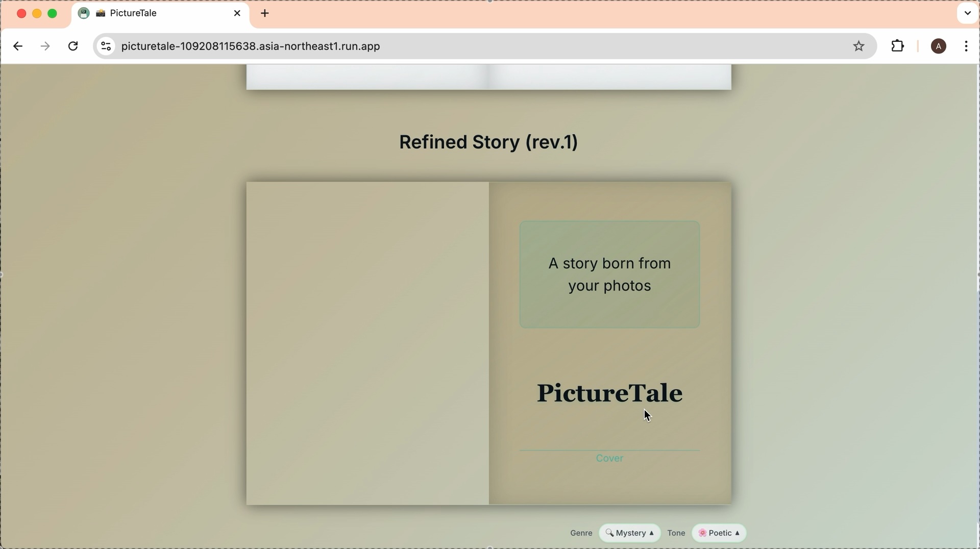Image resolution: width=980 pixels, height=549 pixels.
Task: Select the PictureTale browser tab
Action: [160, 14]
